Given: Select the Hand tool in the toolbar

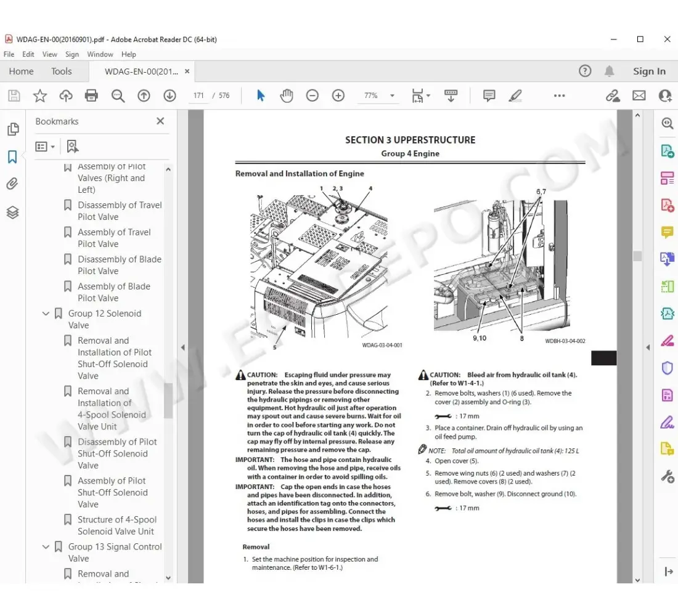Looking at the screenshot, I should 287,95.
